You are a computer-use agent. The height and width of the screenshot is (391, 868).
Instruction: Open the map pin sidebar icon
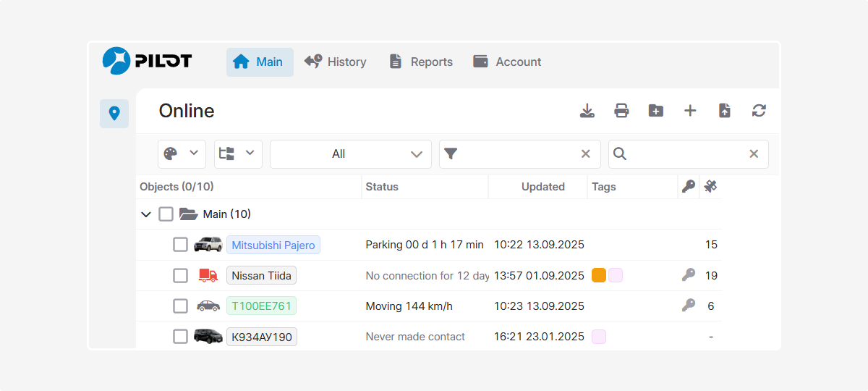[114, 114]
